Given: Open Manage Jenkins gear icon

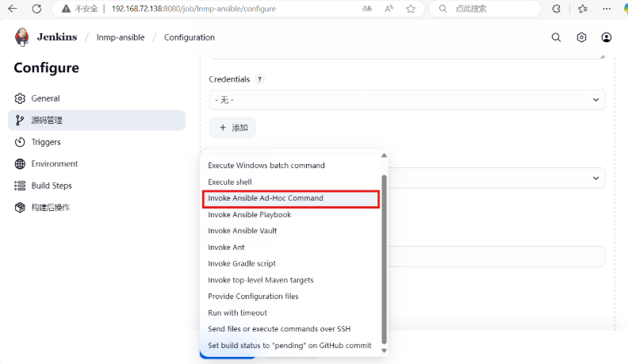Looking at the screenshot, I should tap(581, 37).
